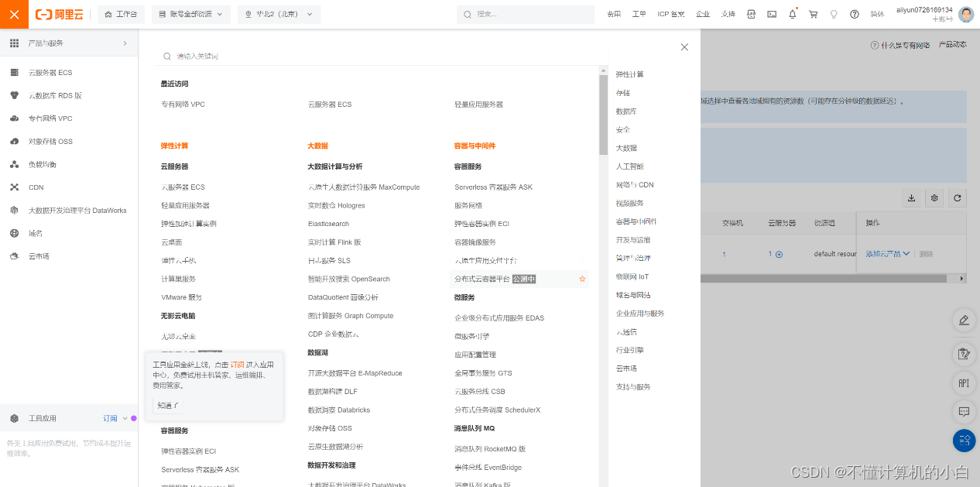Select the 支持与服务 category
The image size is (980, 487).
(633, 386)
